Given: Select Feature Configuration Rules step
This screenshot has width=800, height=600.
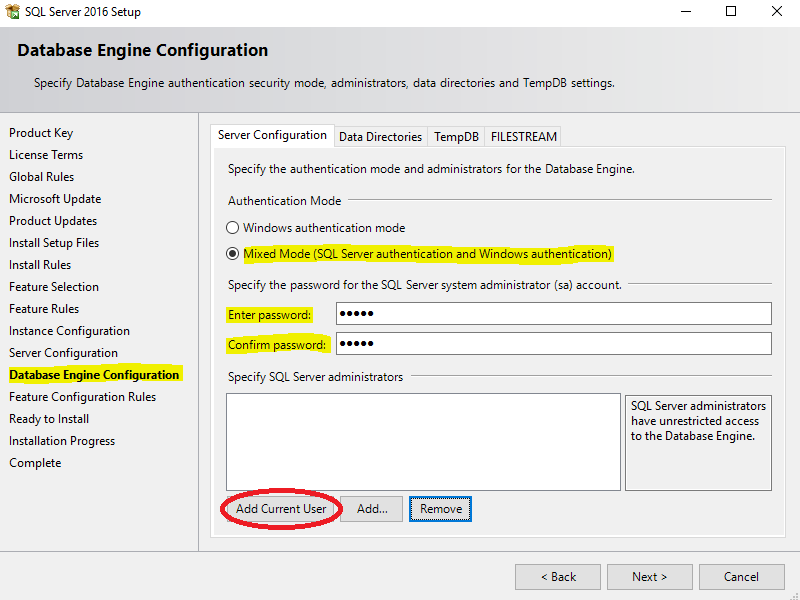Looking at the screenshot, I should point(83,396).
